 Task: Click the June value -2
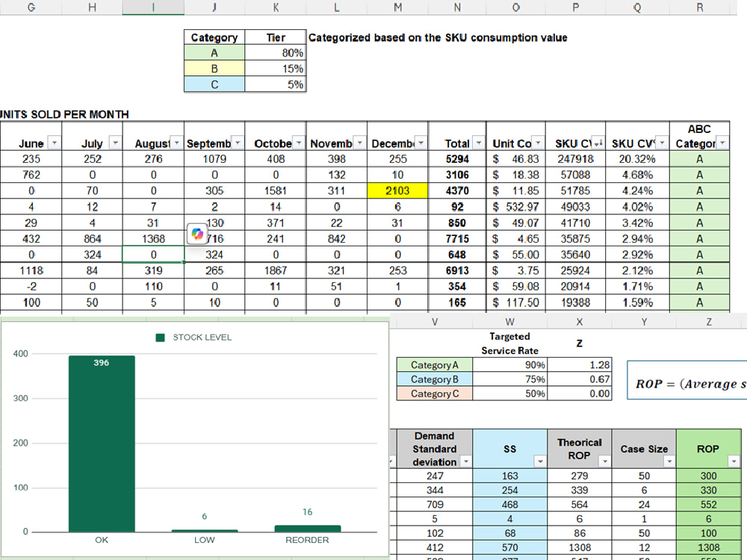tap(31, 286)
